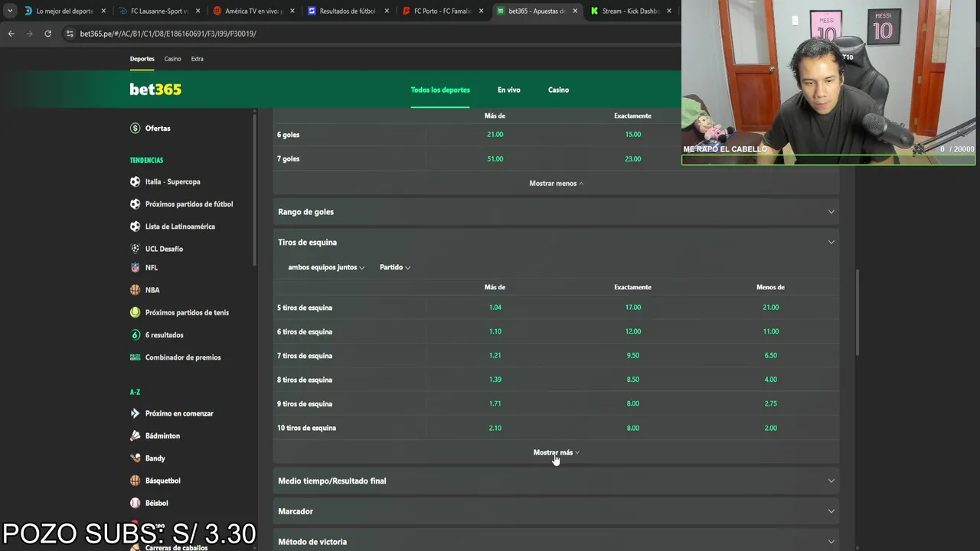The height and width of the screenshot is (551, 980).
Task: Click the Italia - Supercopa soccer ball icon
Action: (x=136, y=182)
